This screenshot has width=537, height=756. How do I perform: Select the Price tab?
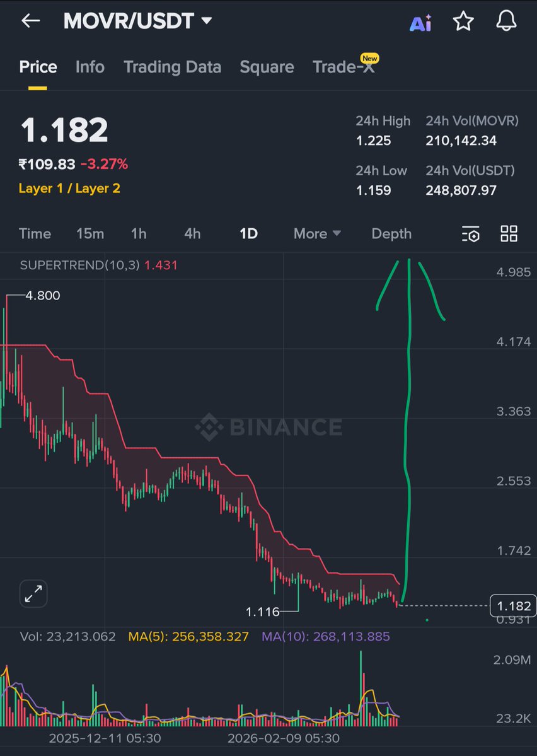[38, 67]
